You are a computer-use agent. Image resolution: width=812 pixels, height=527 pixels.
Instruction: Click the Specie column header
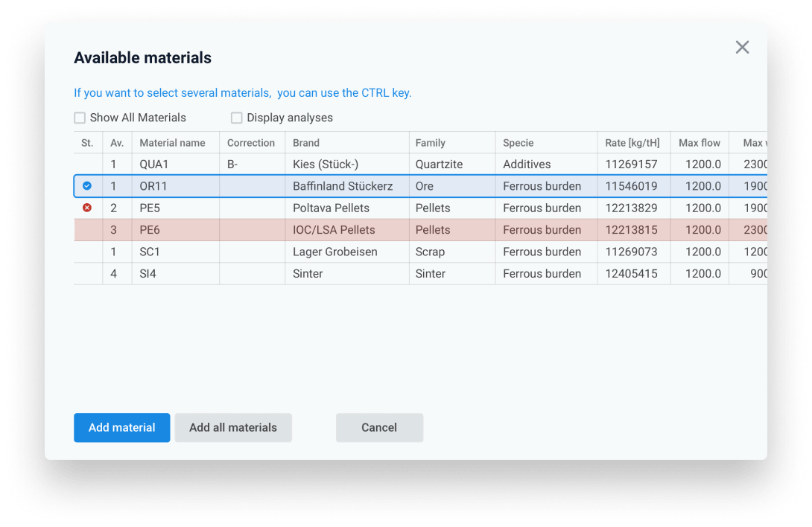518,143
